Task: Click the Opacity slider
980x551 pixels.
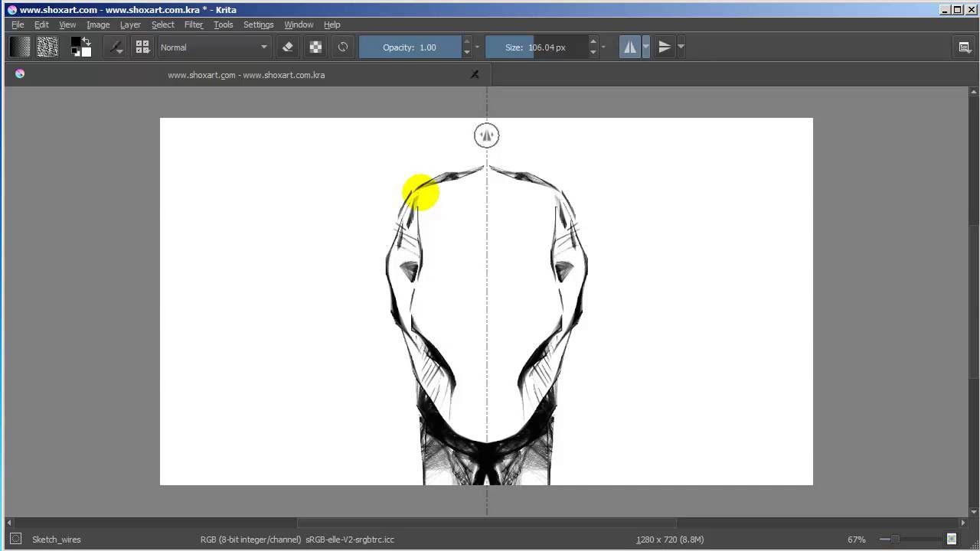Action: pyautogui.click(x=410, y=47)
